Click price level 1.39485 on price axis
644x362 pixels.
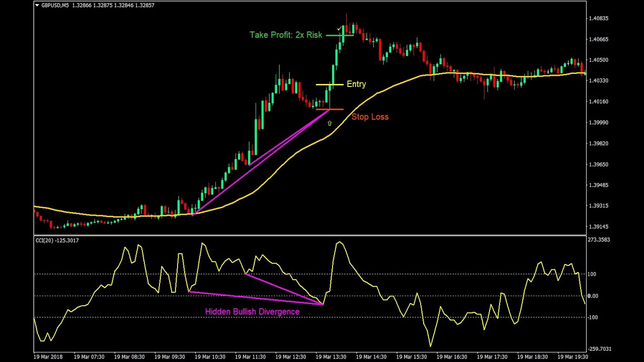[598, 185]
